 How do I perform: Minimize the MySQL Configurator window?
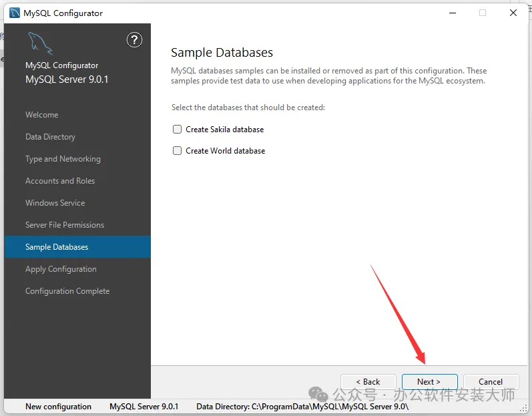[x=453, y=13]
